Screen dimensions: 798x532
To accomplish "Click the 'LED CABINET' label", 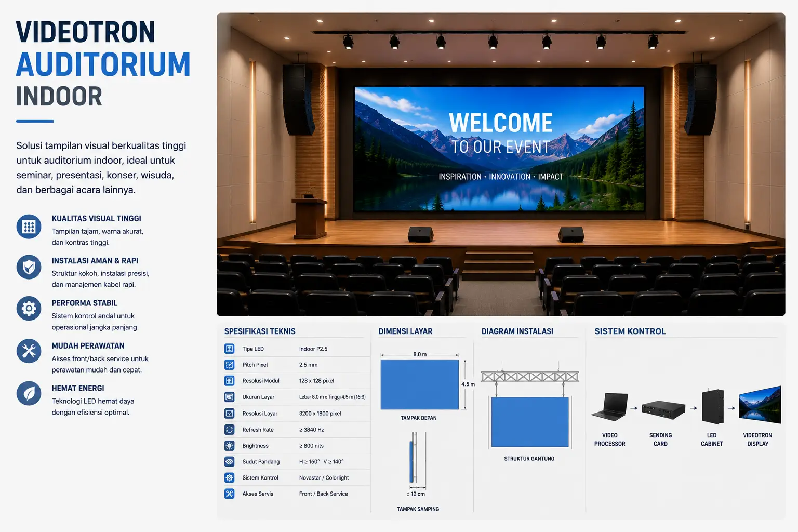I will (x=712, y=440).
